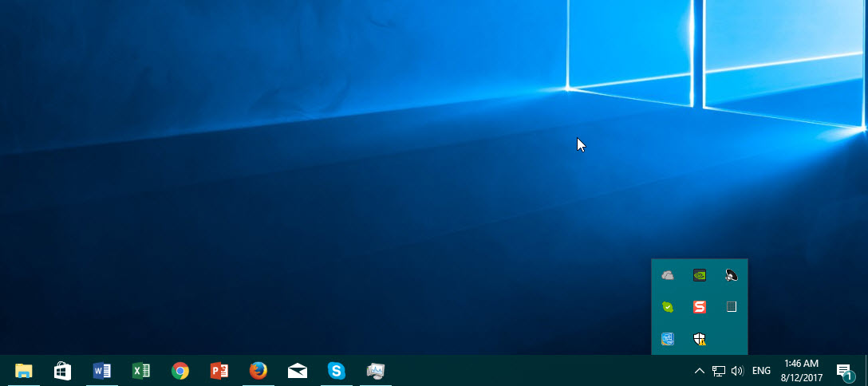Screen dimensions: 868x386
Task: Open Snagit from the system tray
Action: pyautogui.click(x=700, y=307)
